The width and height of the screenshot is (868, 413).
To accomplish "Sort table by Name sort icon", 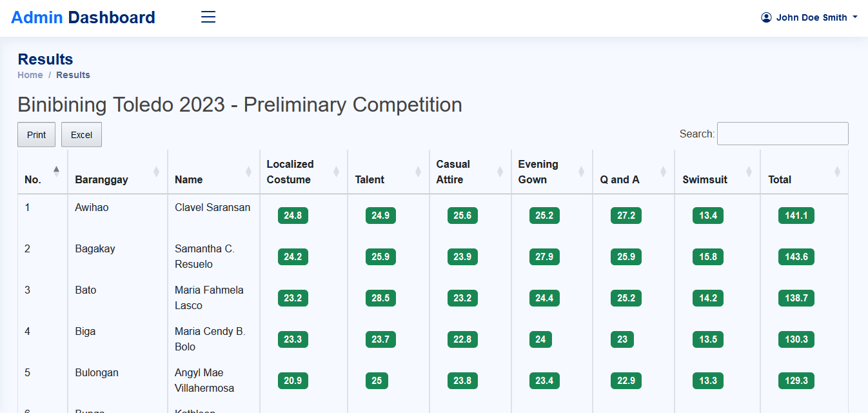I will [x=248, y=172].
